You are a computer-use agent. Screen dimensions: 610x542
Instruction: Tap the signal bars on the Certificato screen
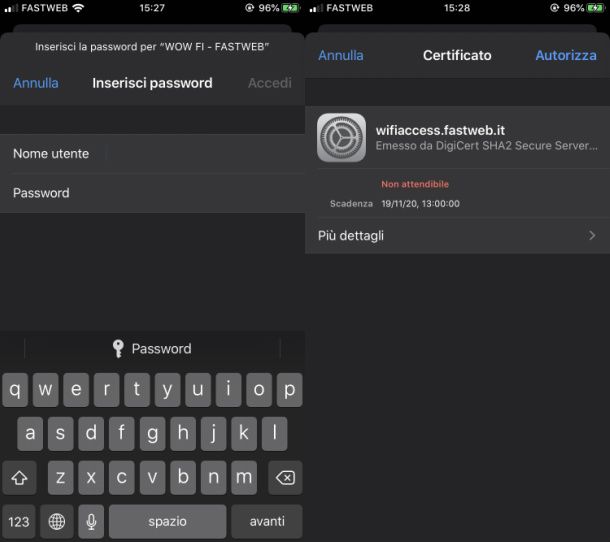(316, 8)
